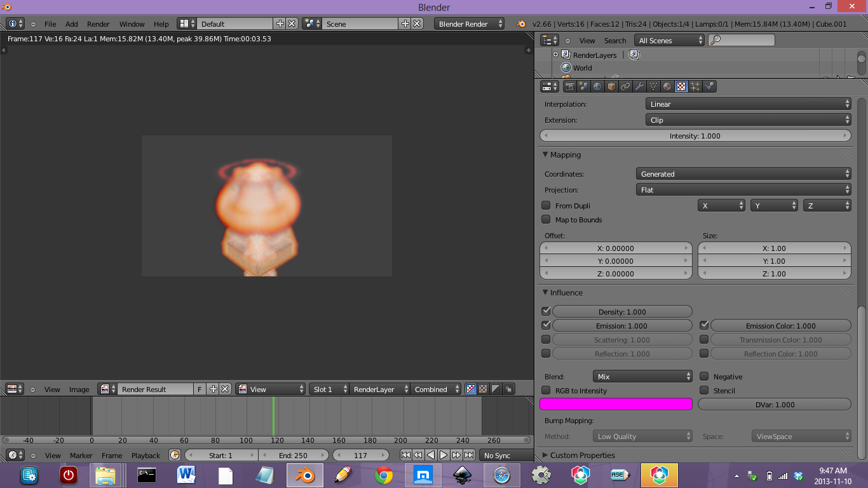Screen dimensions: 868x488
Task: Click the DVar 1.000 slider
Action: click(775, 404)
